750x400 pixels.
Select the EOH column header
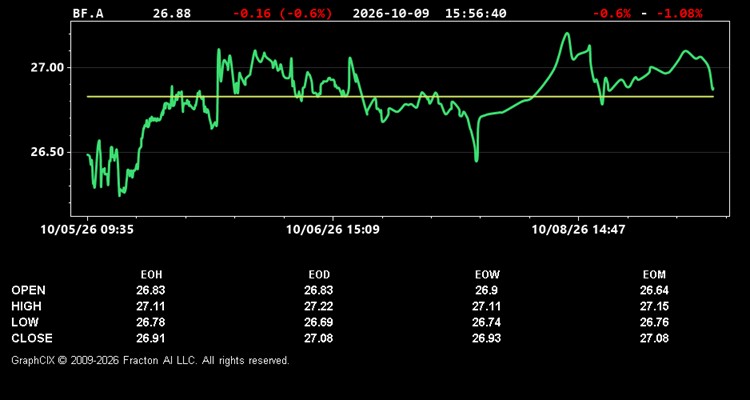(151, 275)
